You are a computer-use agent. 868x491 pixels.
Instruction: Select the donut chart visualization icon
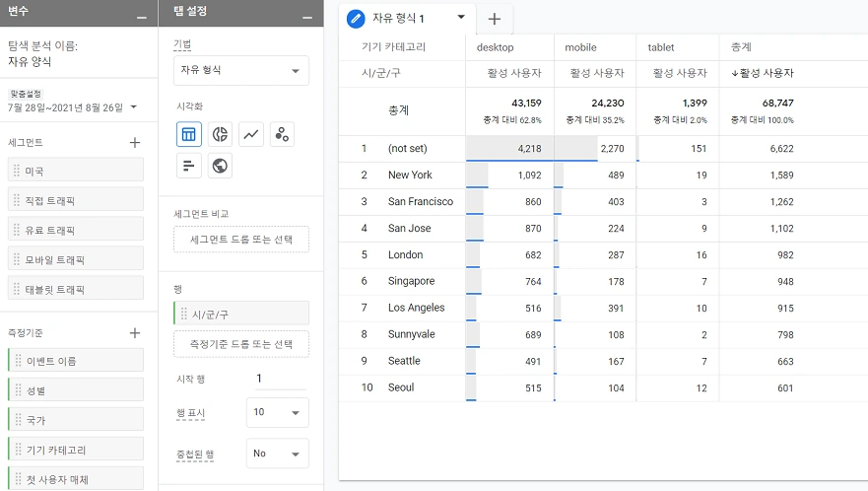pos(220,134)
